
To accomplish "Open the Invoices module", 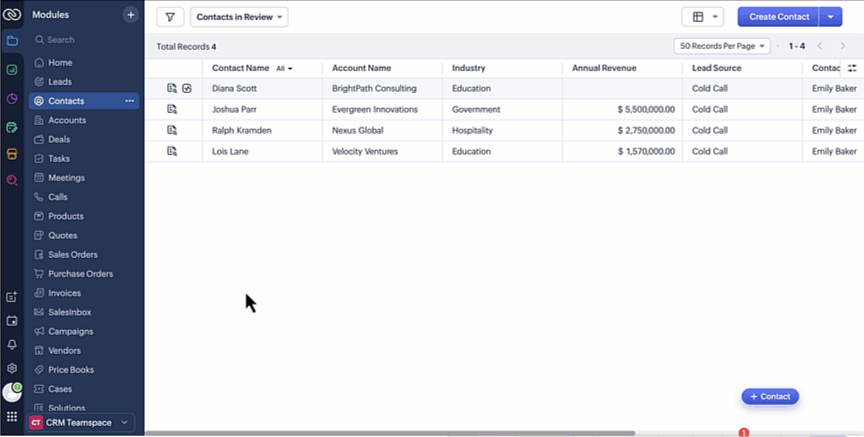I will (x=84, y=293).
